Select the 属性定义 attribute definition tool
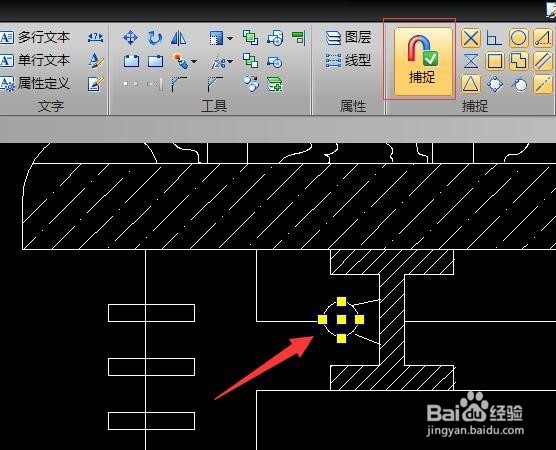Image resolution: width=556 pixels, height=450 pixels. pos(35,84)
